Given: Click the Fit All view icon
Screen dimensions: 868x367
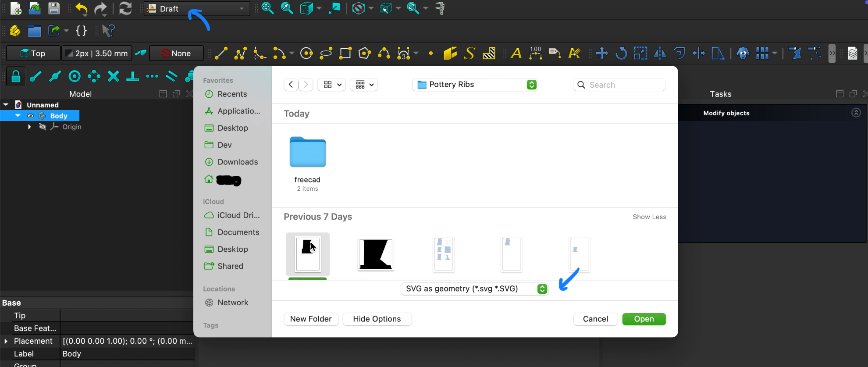Looking at the screenshot, I should coord(267,8).
